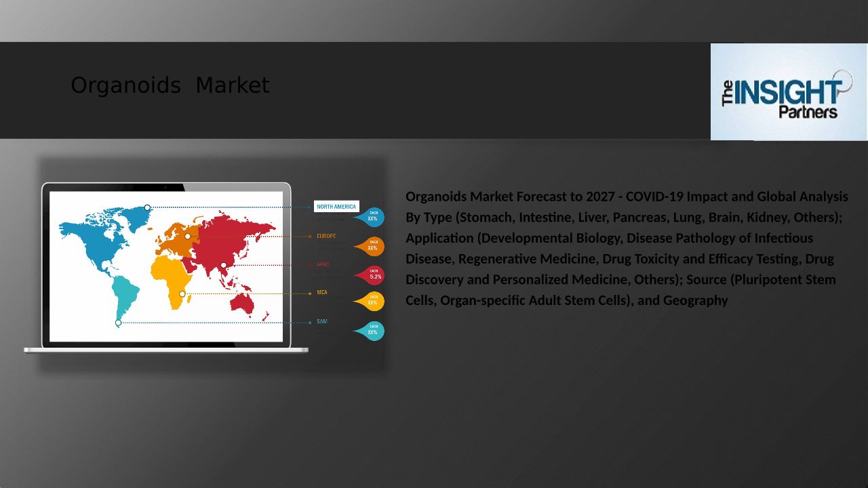
Task: Click the Organoids Market slide title
Action: tap(170, 85)
